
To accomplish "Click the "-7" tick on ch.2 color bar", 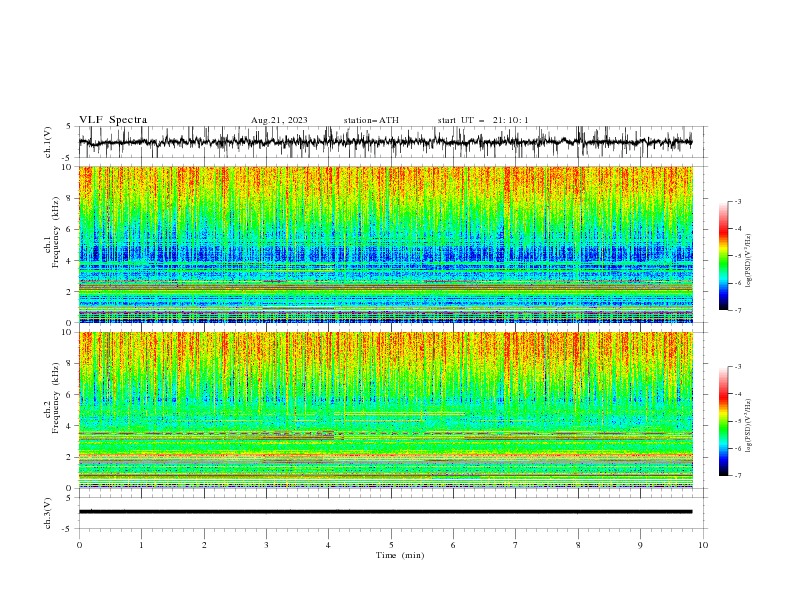I will pos(738,475).
